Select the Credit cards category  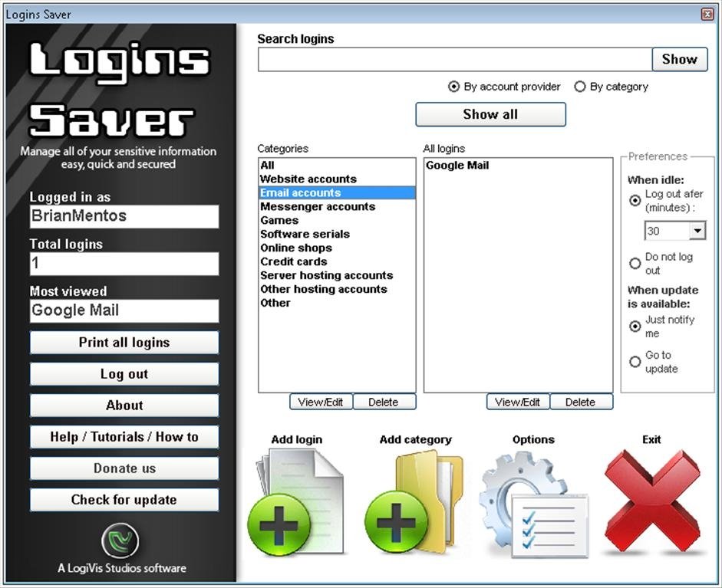coord(337,261)
